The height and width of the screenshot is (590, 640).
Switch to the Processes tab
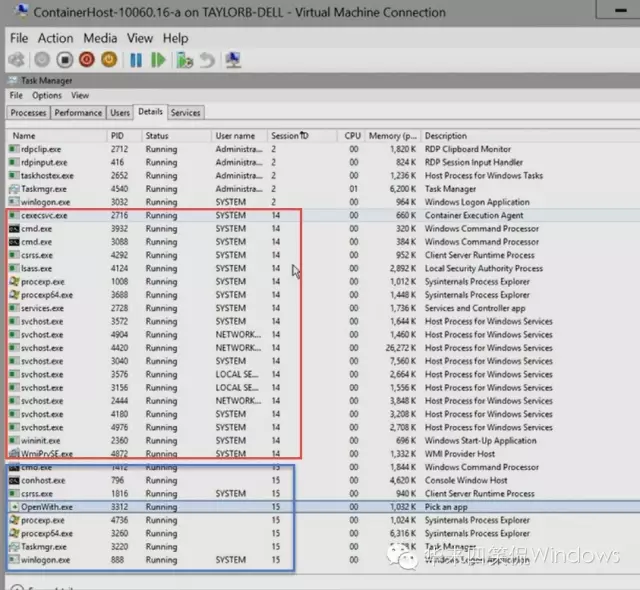(x=28, y=113)
